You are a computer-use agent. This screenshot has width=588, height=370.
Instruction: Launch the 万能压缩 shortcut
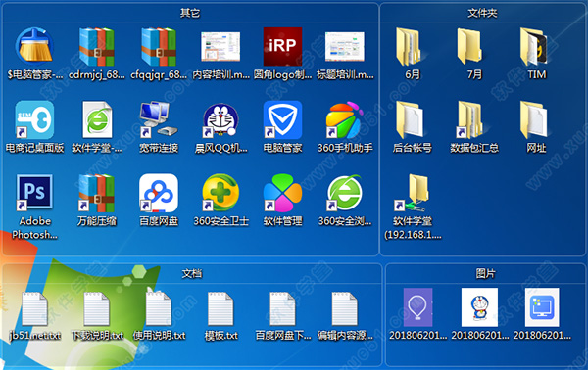(x=97, y=193)
